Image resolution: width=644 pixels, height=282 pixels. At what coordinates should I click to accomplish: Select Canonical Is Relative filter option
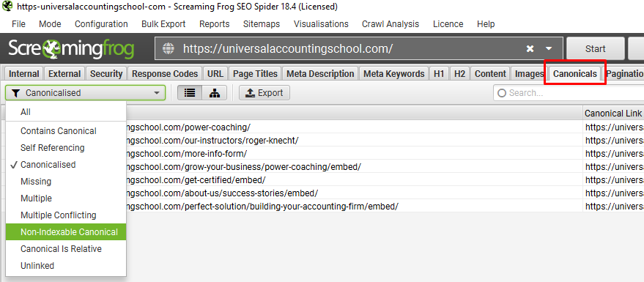click(x=66, y=249)
